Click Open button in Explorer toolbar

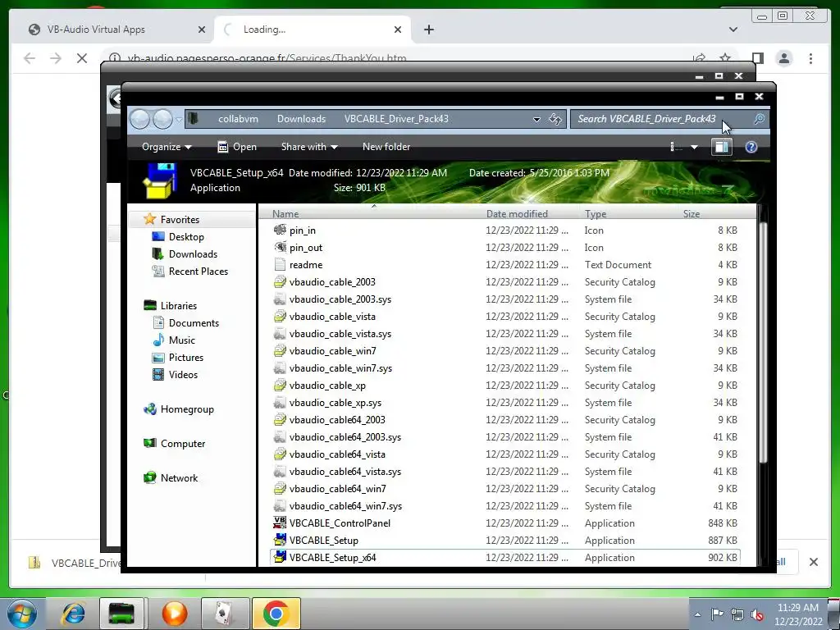(x=237, y=147)
